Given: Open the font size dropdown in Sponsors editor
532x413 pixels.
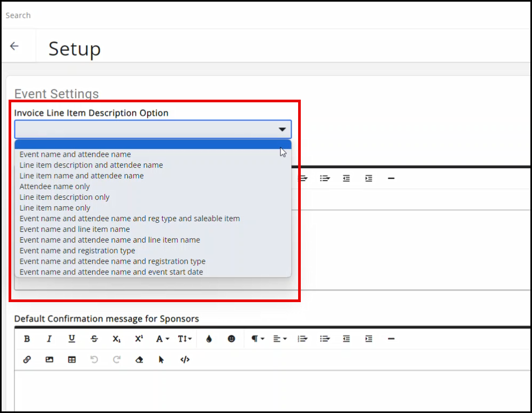Looking at the screenshot, I should 185,339.
